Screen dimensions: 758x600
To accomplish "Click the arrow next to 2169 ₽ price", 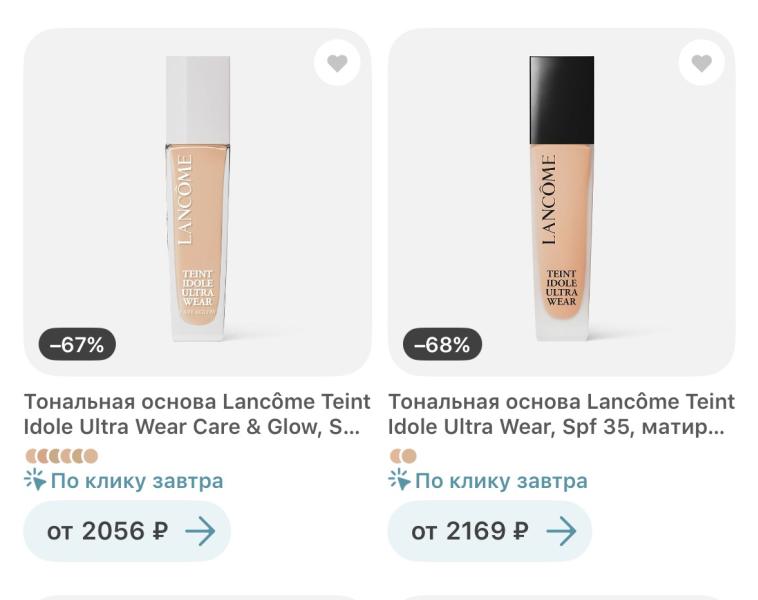I will coord(561,531).
